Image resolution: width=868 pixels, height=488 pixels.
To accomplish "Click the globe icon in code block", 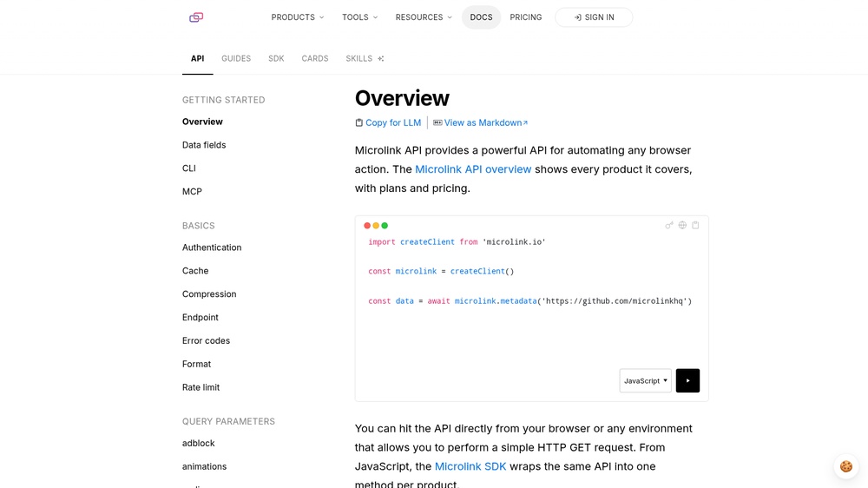I will 682,226.
